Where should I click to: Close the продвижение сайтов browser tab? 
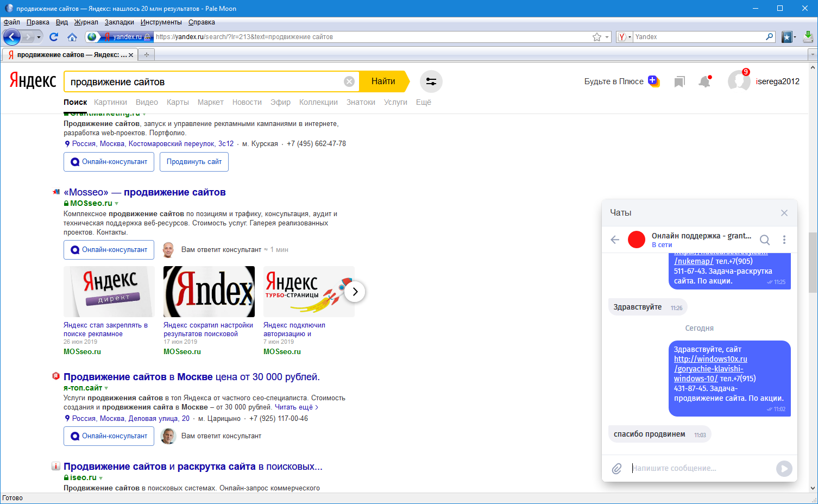coord(131,55)
